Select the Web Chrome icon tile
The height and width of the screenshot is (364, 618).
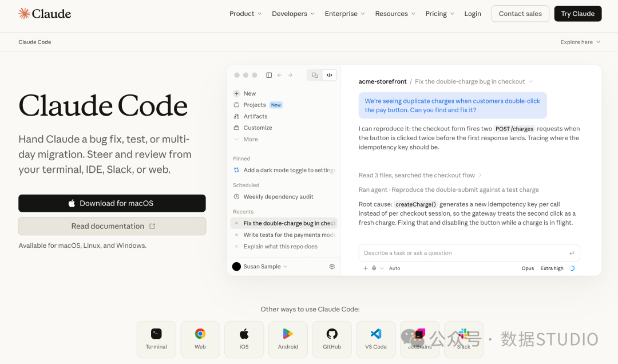[x=200, y=339]
